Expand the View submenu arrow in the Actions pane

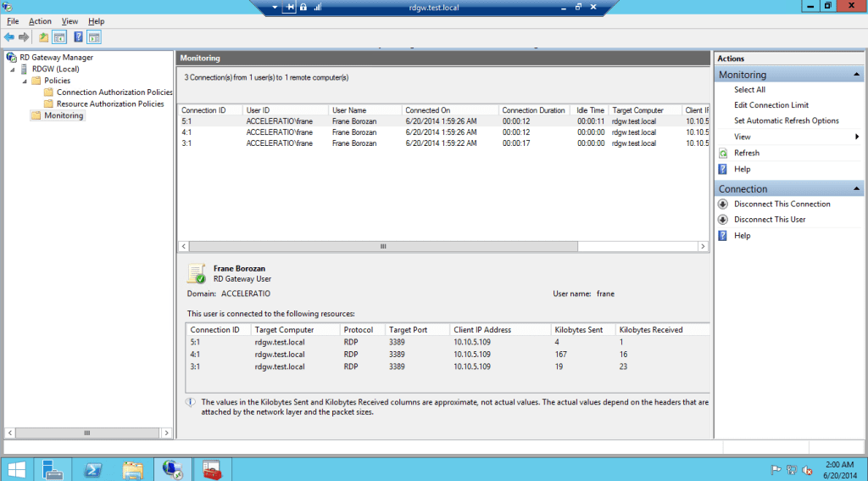pyautogui.click(x=857, y=137)
